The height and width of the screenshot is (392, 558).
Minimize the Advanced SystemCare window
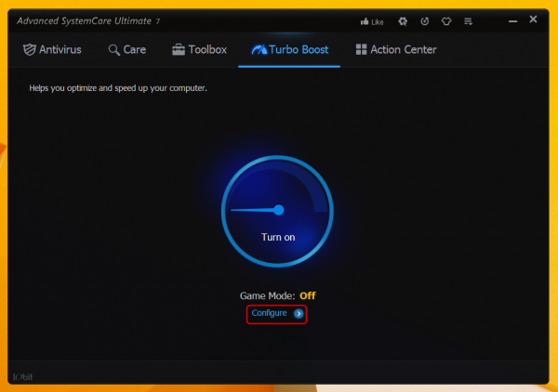click(x=512, y=21)
